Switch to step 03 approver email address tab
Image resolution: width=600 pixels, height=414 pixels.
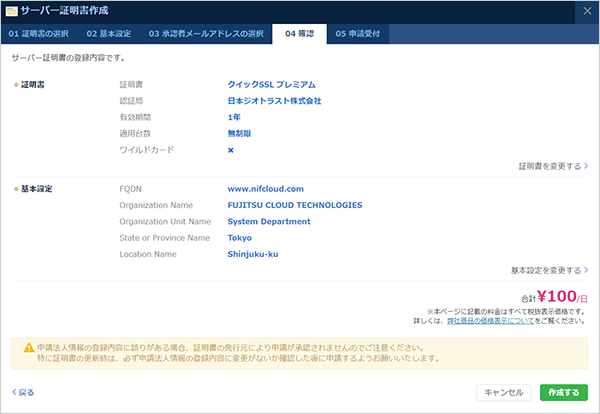point(206,34)
